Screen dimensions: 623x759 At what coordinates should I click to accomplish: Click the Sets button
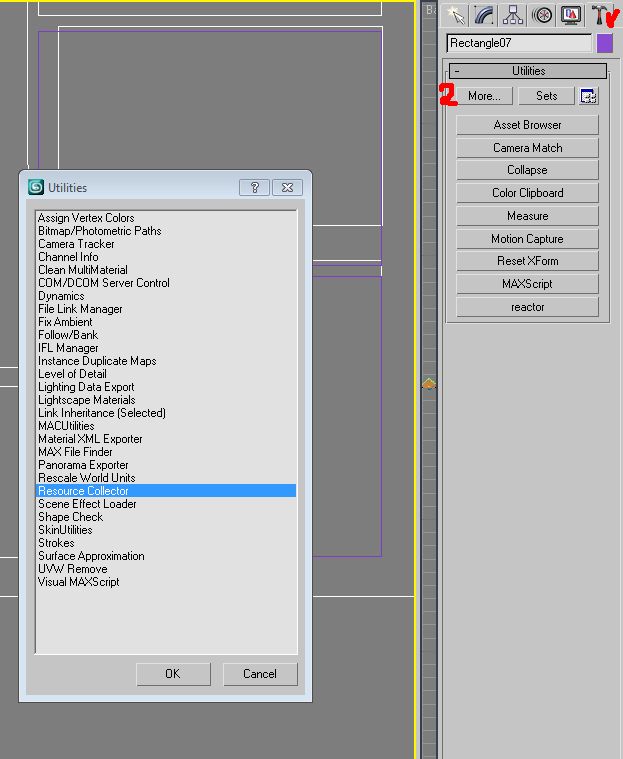click(x=547, y=96)
